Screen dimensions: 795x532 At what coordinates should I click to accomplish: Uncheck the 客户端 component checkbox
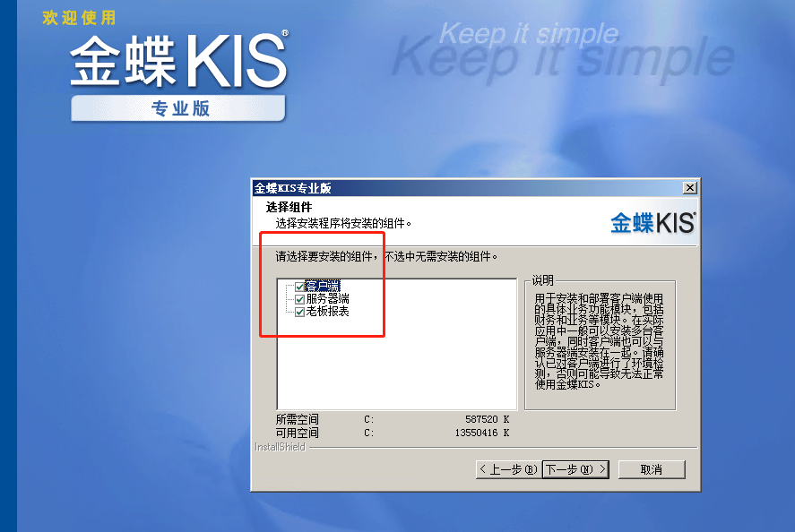[299, 287]
